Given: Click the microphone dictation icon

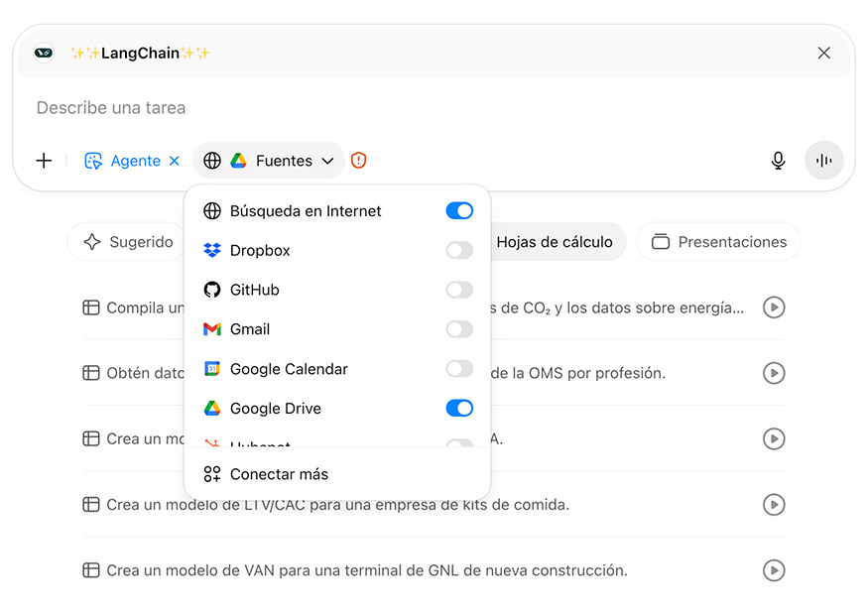Looking at the screenshot, I should (x=778, y=161).
